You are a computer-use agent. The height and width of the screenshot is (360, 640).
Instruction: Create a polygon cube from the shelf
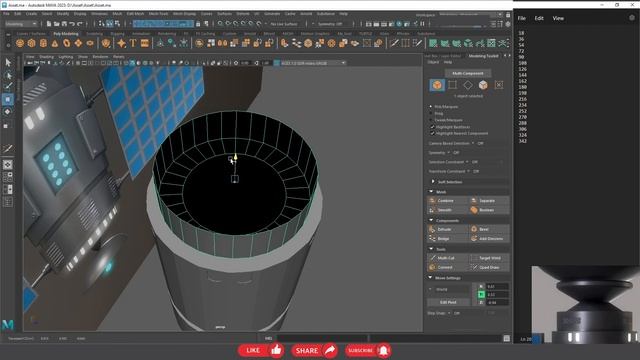pyautogui.click(x=31, y=43)
